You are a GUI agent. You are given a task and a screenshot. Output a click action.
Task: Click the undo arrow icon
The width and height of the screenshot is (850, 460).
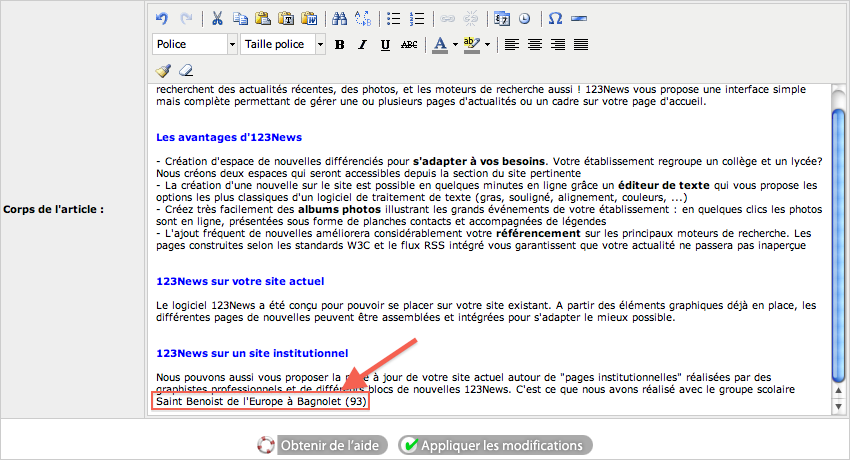click(x=163, y=18)
